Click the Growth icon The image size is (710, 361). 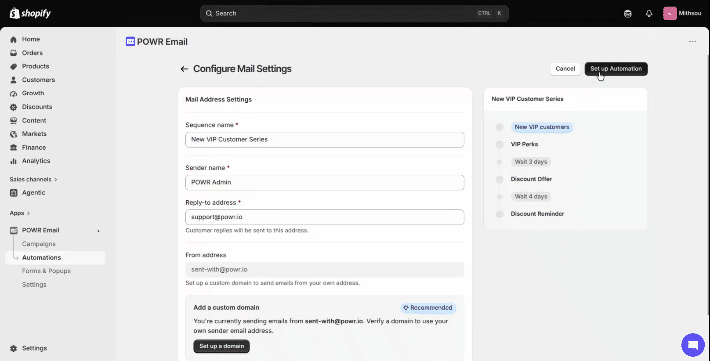(x=14, y=93)
